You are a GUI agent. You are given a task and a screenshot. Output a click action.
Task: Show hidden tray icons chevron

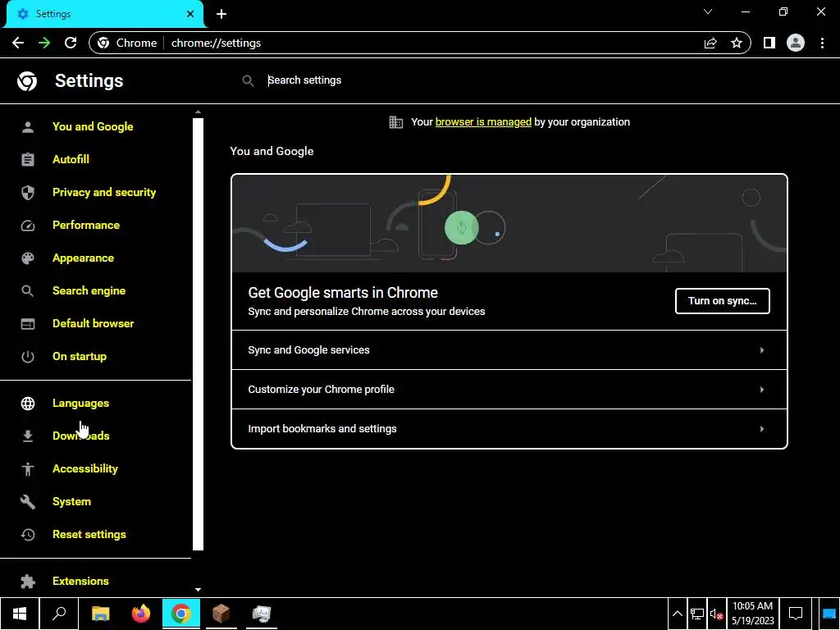(677, 614)
